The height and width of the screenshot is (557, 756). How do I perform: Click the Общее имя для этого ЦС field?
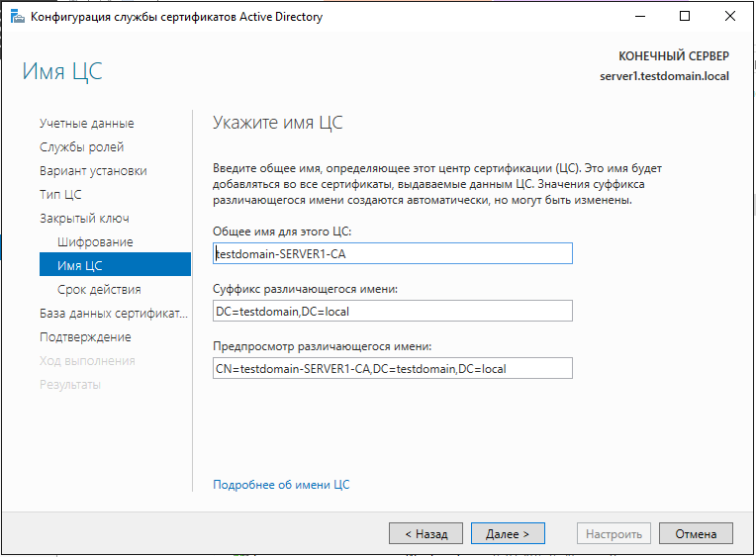click(x=393, y=253)
